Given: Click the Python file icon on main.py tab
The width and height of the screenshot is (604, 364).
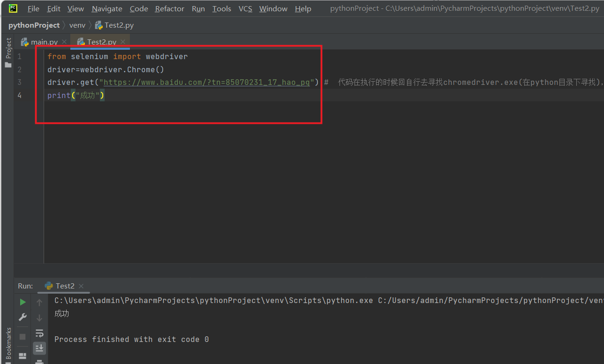Looking at the screenshot, I should click(x=25, y=42).
